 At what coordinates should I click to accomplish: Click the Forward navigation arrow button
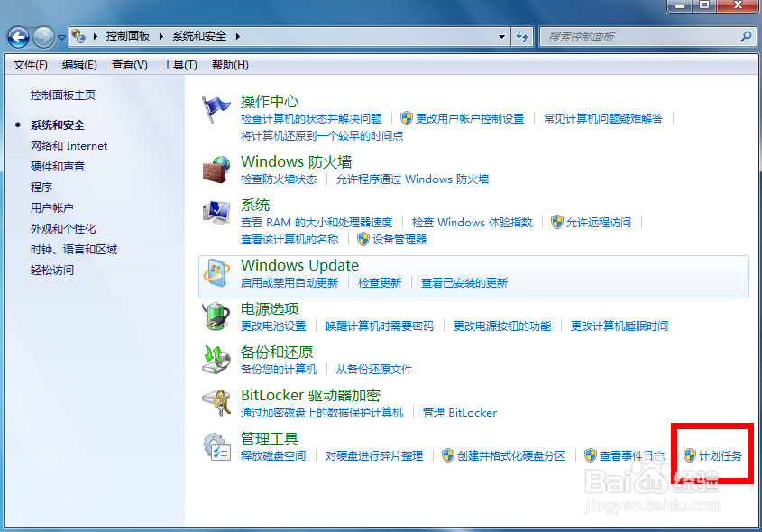(x=43, y=37)
